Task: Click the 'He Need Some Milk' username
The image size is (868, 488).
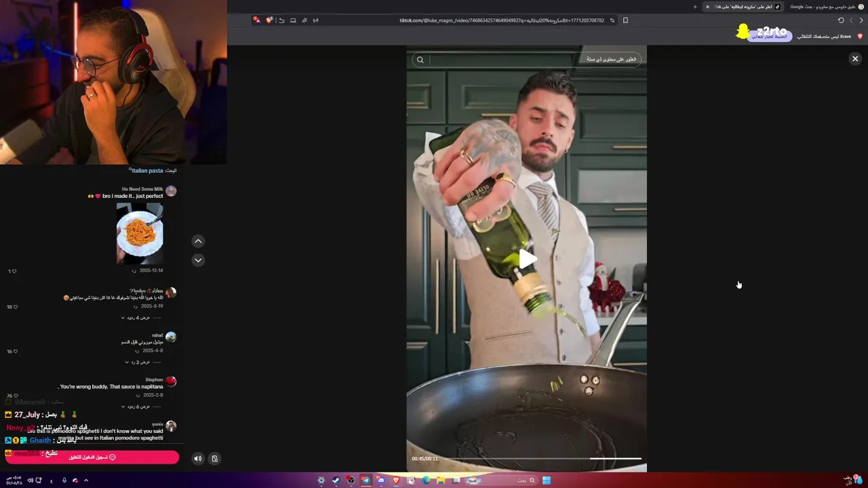Action: [x=142, y=189]
